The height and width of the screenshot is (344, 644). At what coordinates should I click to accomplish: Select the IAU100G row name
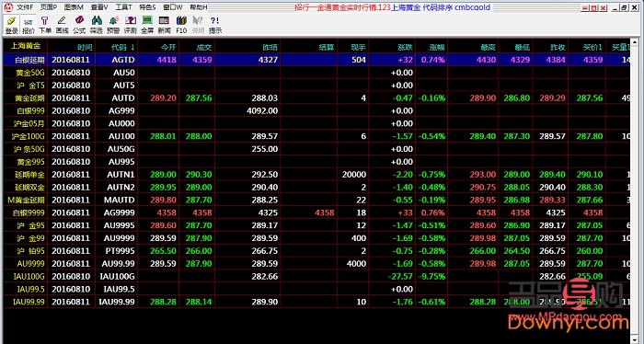29,276
